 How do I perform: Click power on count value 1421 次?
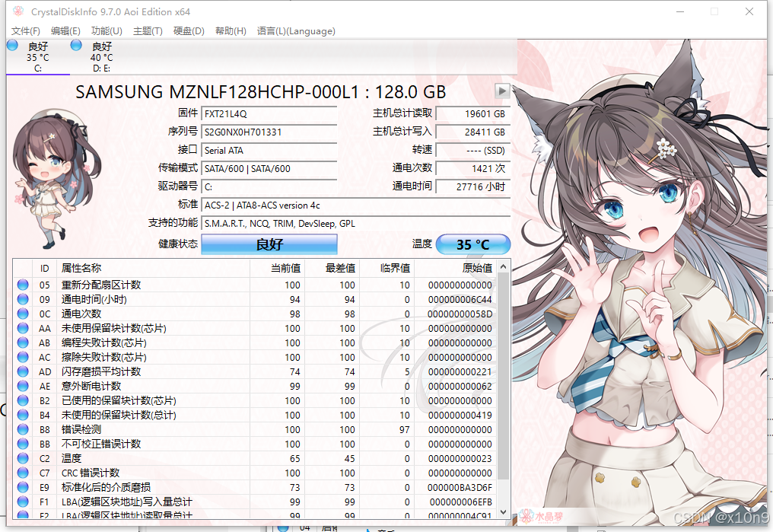point(473,169)
